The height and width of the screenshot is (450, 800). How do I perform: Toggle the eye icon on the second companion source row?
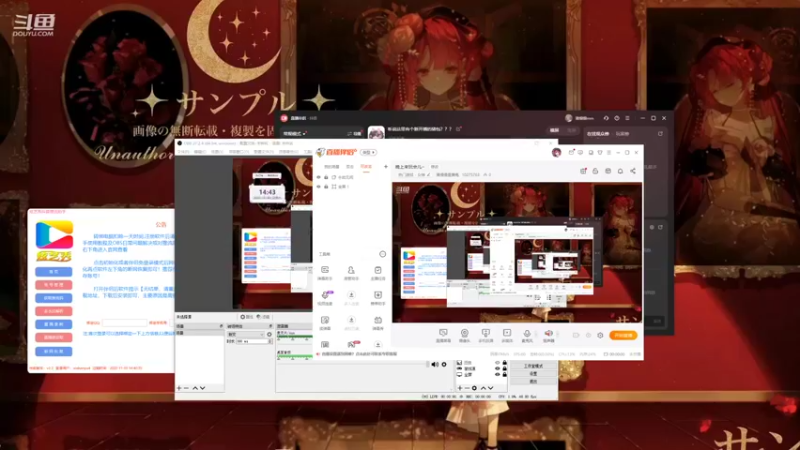(x=319, y=187)
